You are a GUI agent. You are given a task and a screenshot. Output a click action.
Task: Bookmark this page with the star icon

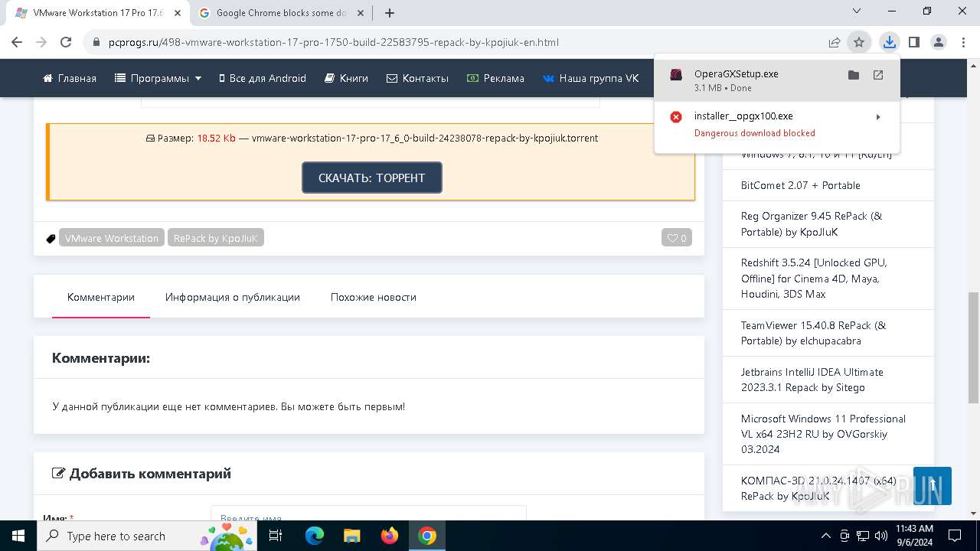(859, 42)
